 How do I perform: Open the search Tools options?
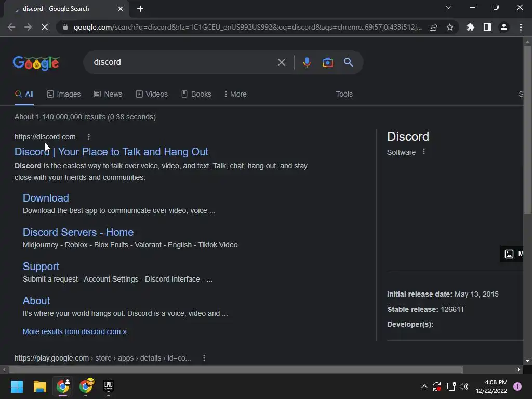344,95
